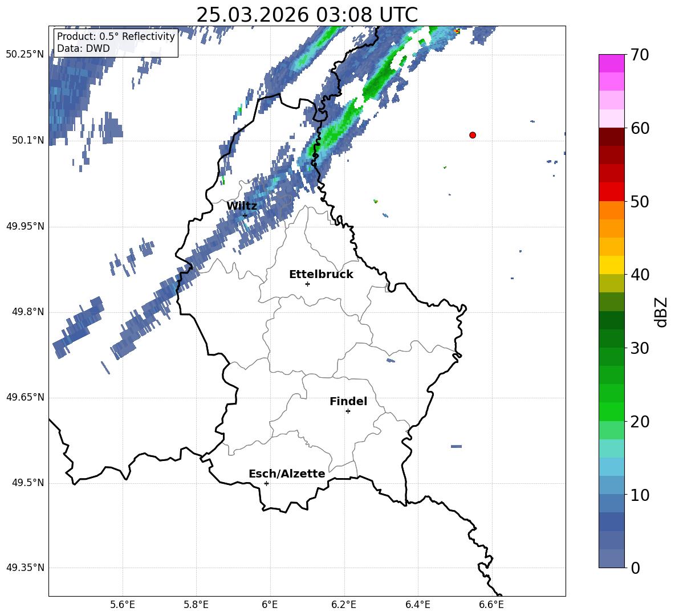675x616 pixels.
Task: Click the 49.65°N latitude label
Action: point(25,397)
